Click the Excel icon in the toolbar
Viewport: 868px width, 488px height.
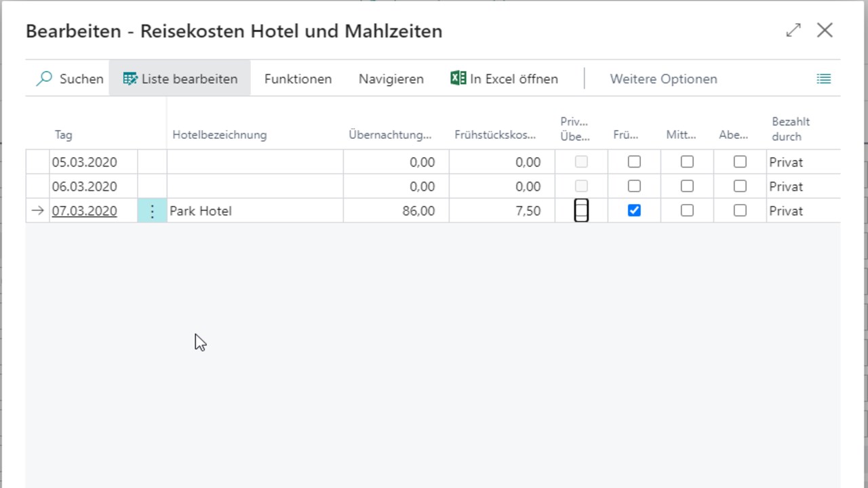[x=458, y=79]
